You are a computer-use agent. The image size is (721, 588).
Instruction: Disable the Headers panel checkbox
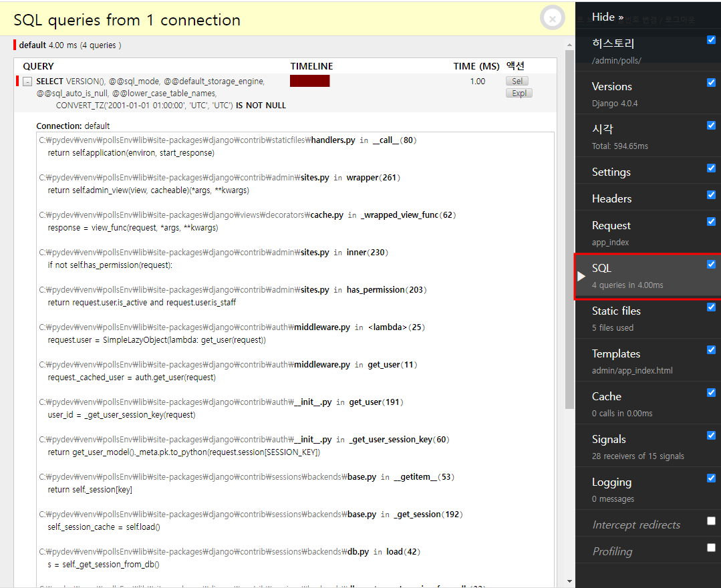point(711,195)
